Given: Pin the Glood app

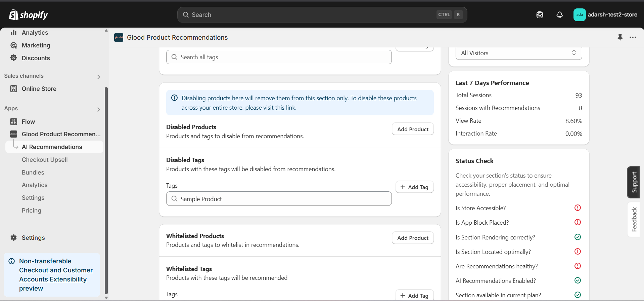Looking at the screenshot, I should click(620, 37).
